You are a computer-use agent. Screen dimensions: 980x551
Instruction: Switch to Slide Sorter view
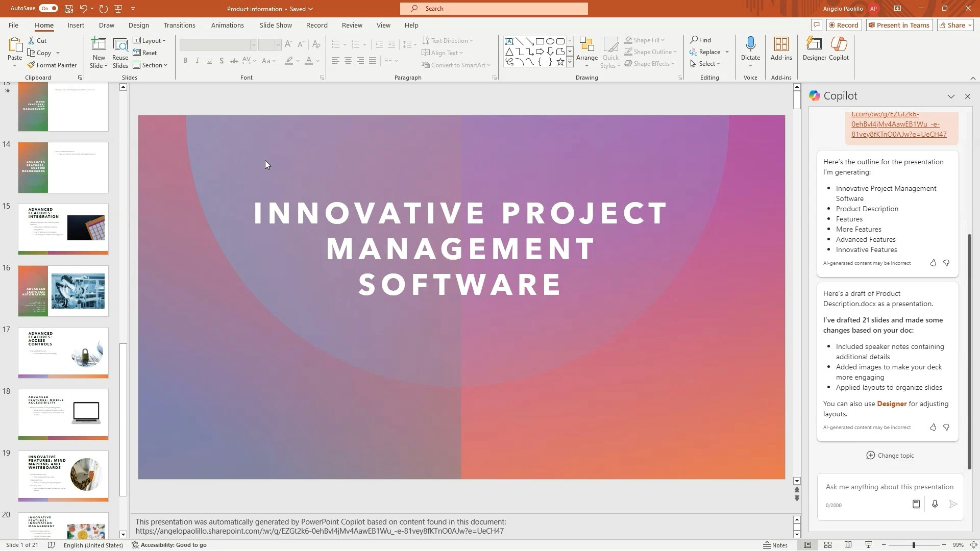point(828,545)
